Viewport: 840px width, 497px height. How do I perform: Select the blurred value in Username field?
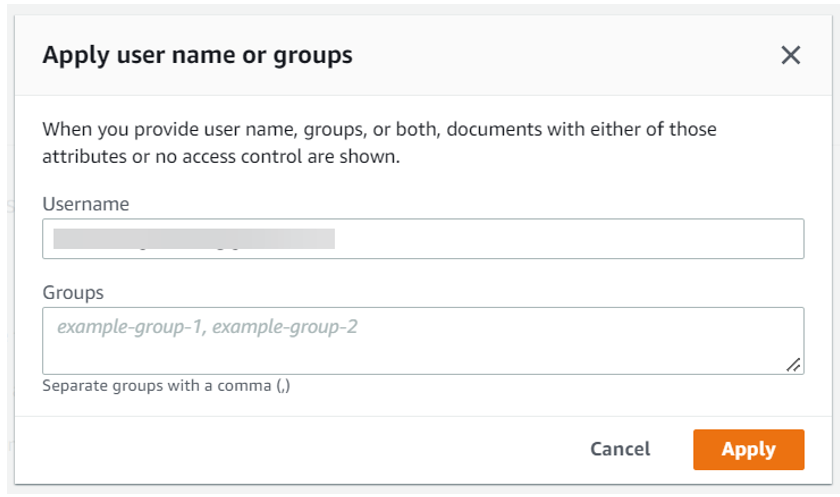click(193, 239)
